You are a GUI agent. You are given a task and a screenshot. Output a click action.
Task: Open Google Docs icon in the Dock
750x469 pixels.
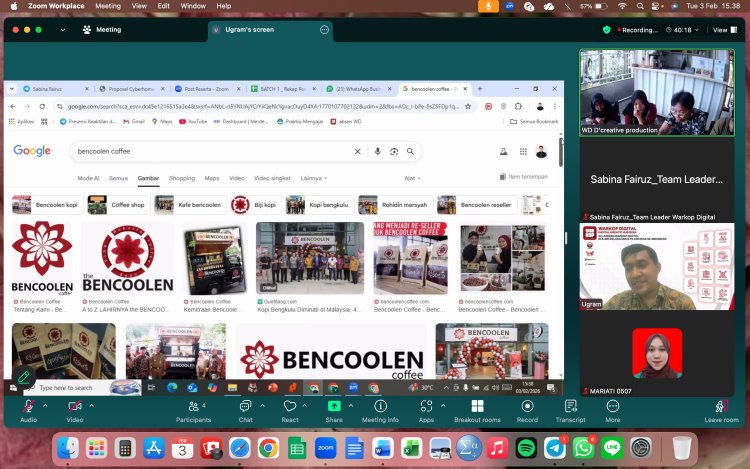[x=354, y=448]
